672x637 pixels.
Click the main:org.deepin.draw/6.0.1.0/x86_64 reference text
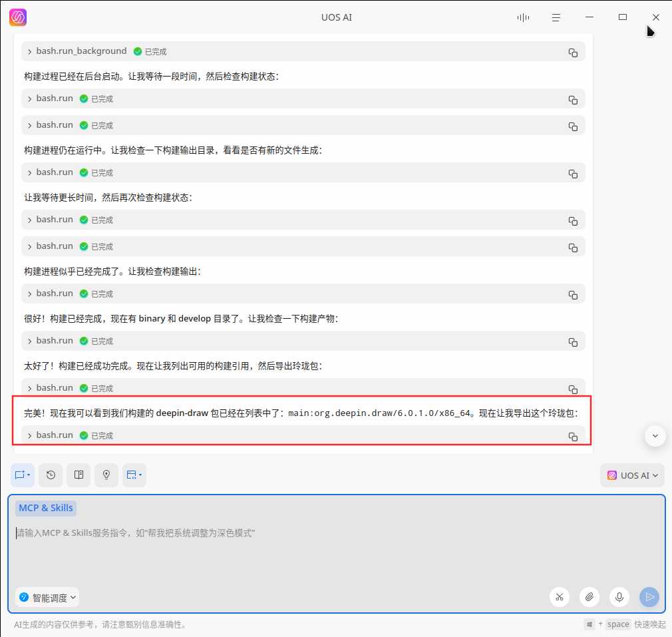tap(379, 413)
